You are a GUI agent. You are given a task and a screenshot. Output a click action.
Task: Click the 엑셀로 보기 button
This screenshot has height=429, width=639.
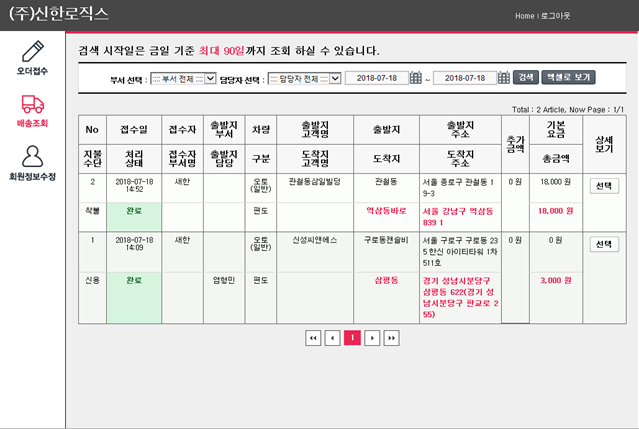click(568, 77)
